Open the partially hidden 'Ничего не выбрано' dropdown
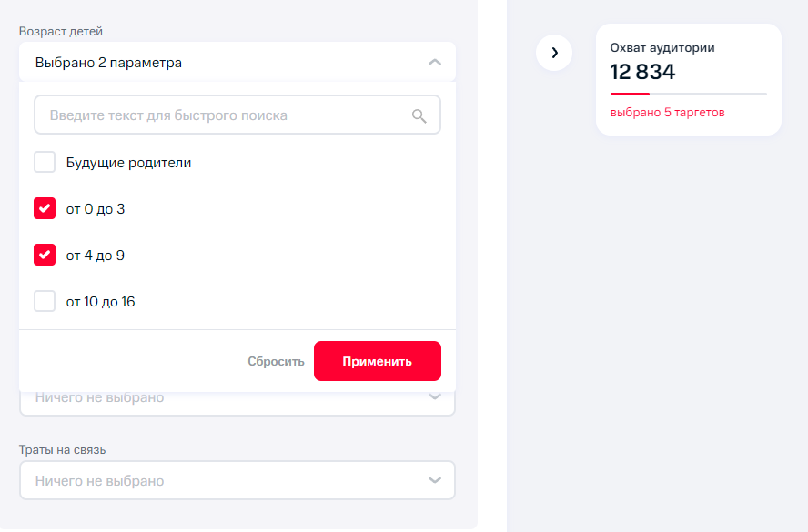This screenshot has width=808, height=532. click(218, 400)
